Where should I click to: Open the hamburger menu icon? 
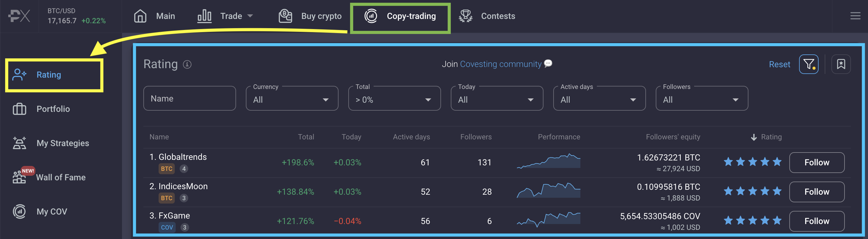(855, 16)
